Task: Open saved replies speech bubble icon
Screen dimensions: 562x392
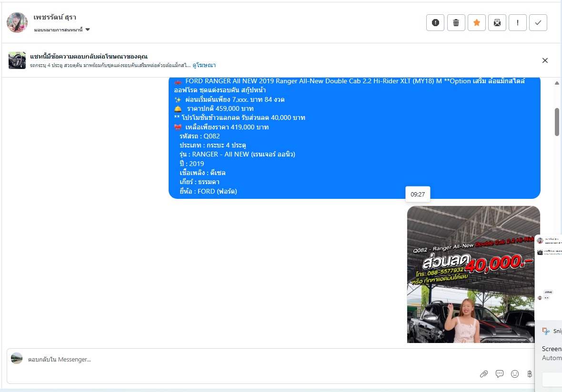Action: point(499,374)
